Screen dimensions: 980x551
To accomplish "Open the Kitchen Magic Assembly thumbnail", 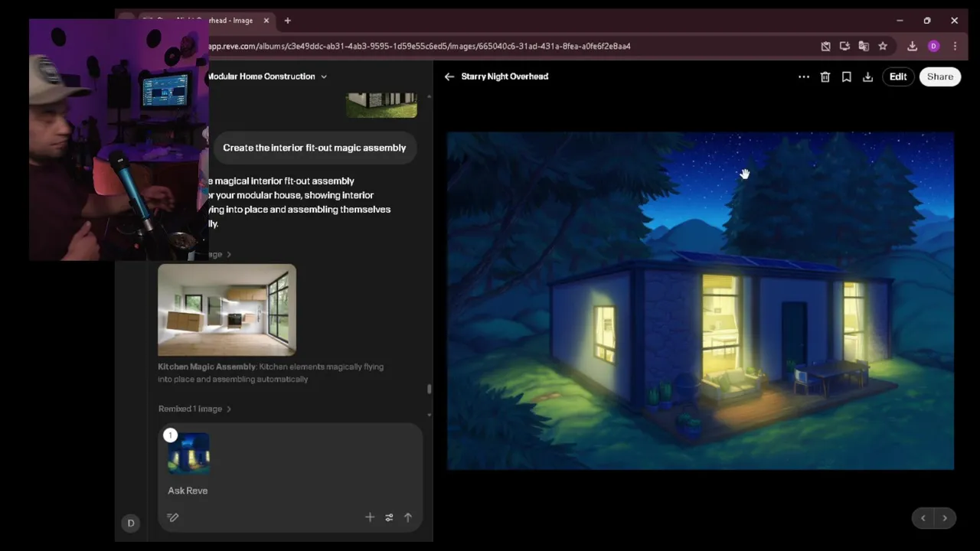I will 227,310.
